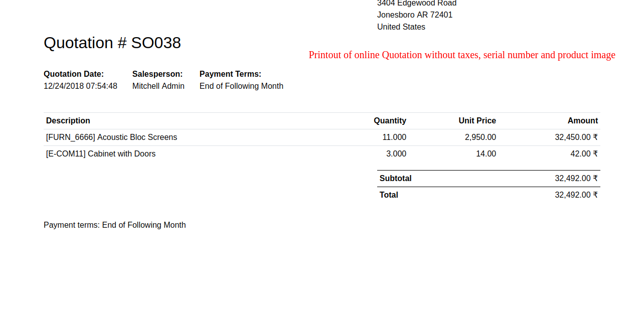Screen dimensions: 644x314
Task: Click salesperson name Mitchell Admin
Action: (158, 86)
